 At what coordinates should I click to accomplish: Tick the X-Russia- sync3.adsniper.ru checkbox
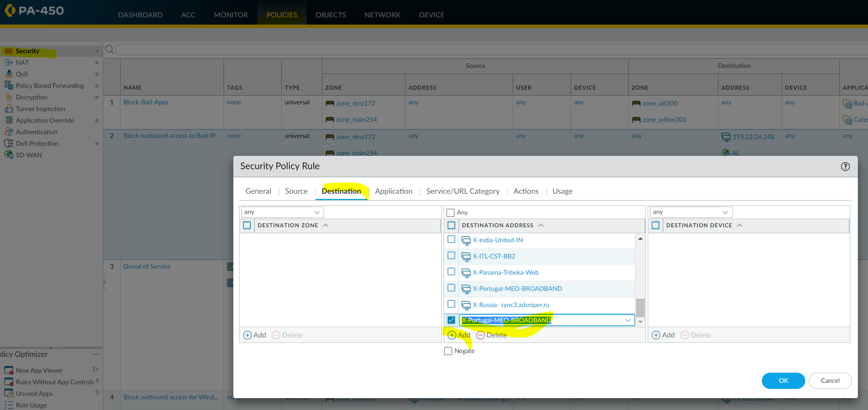click(x=451, y=304)
